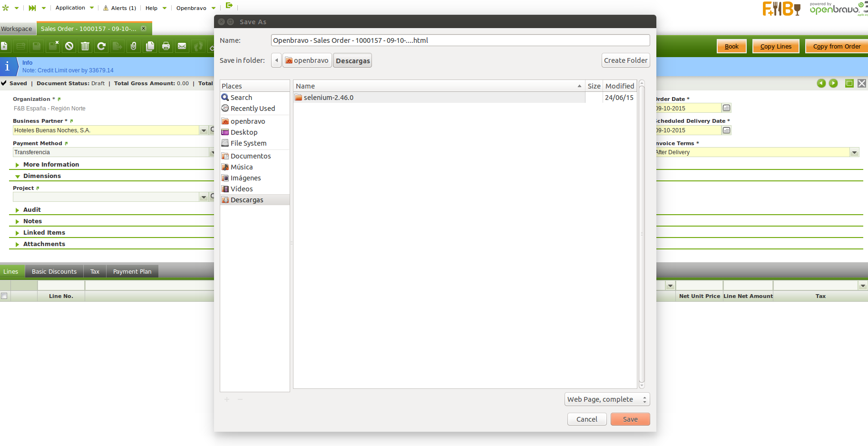
Task: Collapse the Dimensions section
Action: click(42, 176)
